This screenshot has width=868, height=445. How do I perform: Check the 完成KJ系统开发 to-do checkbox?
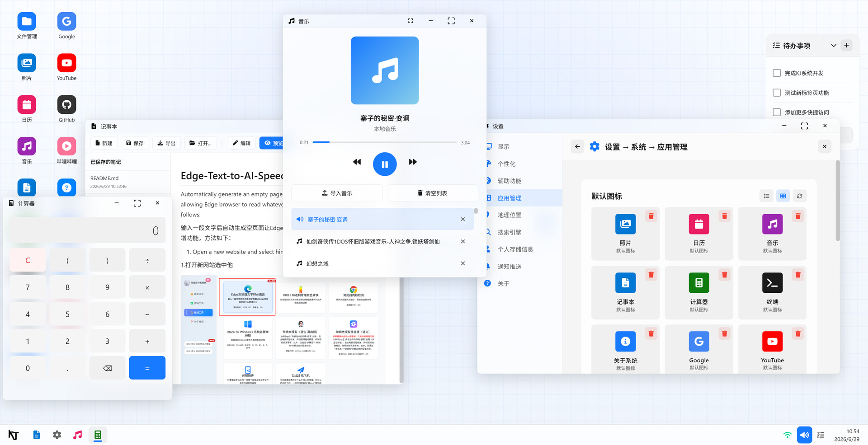pos(777,73)
